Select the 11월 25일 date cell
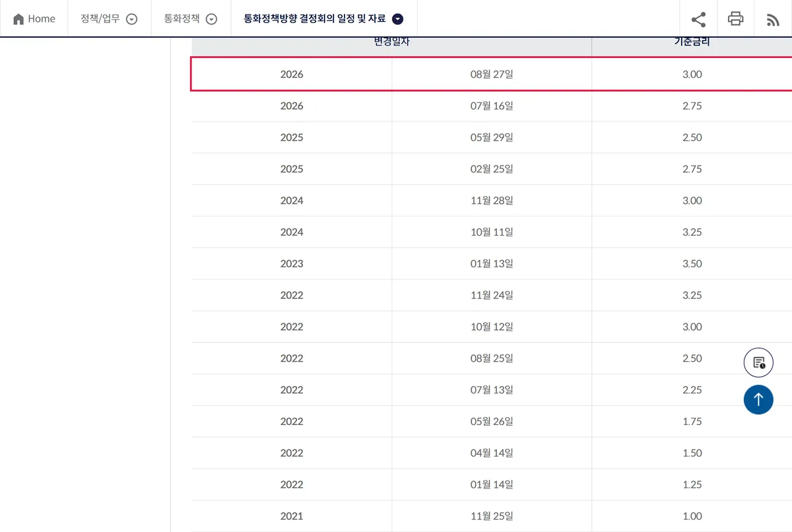 [492, 516]
